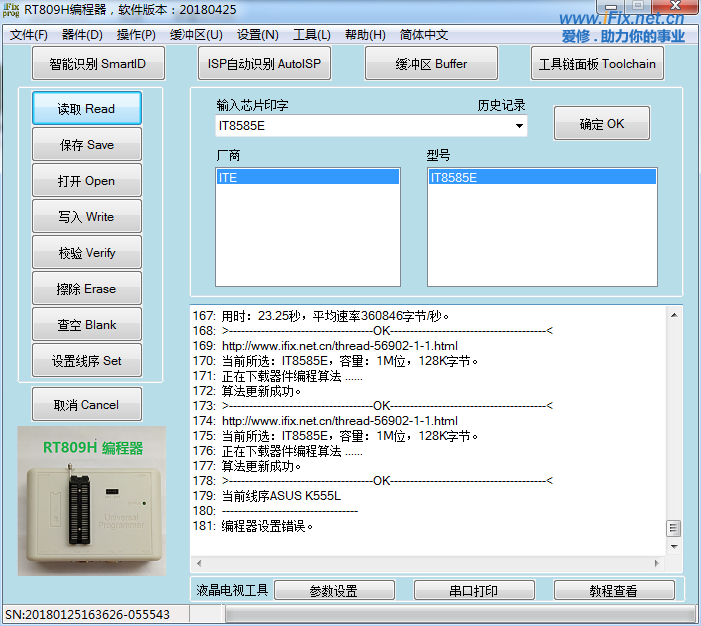The height and width of the screenshot is (626, 701).
Task: Click the www.iFix.net.cn website banner
Action: click(x=621, y=18)
